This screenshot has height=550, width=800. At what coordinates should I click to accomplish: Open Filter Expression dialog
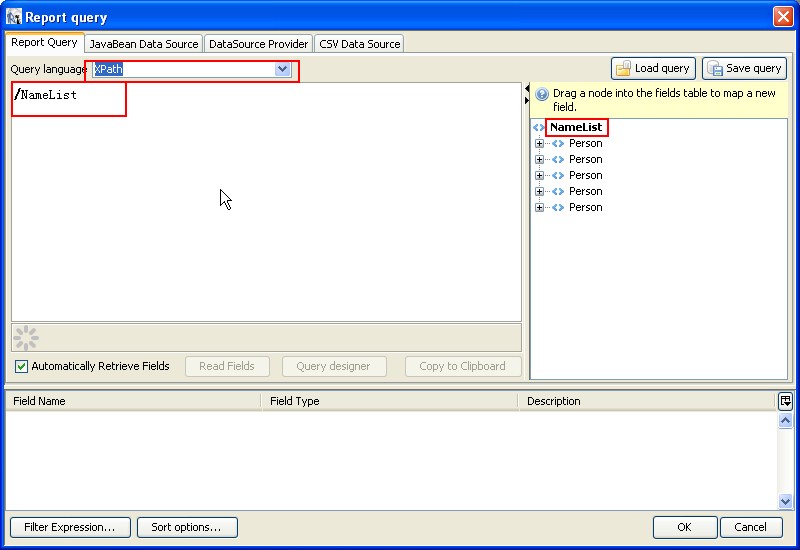pos(70,527)
